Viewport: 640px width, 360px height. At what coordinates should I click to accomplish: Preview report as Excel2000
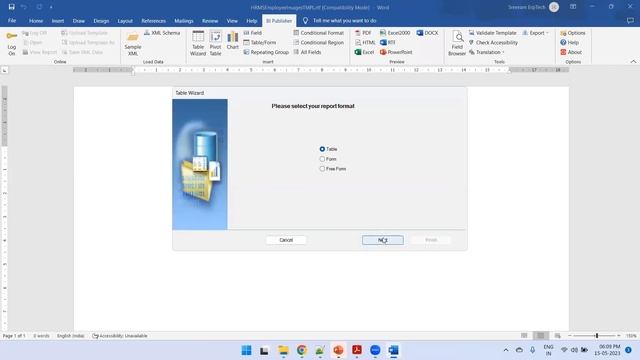(395, 33)
